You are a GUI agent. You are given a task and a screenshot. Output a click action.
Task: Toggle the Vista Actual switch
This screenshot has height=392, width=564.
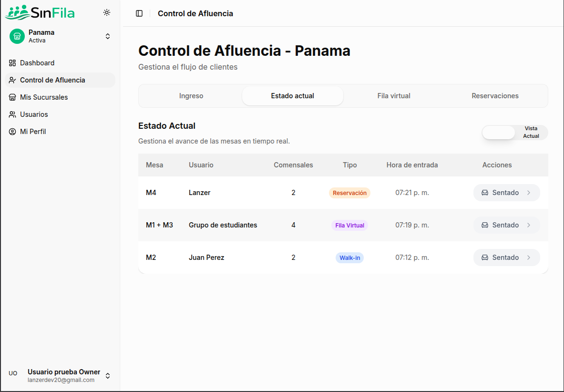tap(515, 133)
